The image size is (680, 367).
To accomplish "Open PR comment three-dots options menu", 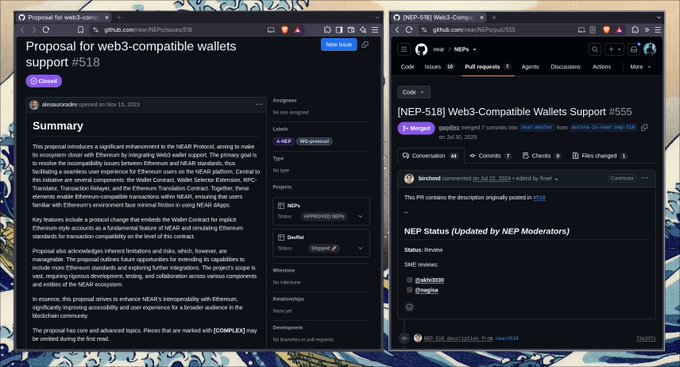I will pyautogui.click(x=645, y=178).
